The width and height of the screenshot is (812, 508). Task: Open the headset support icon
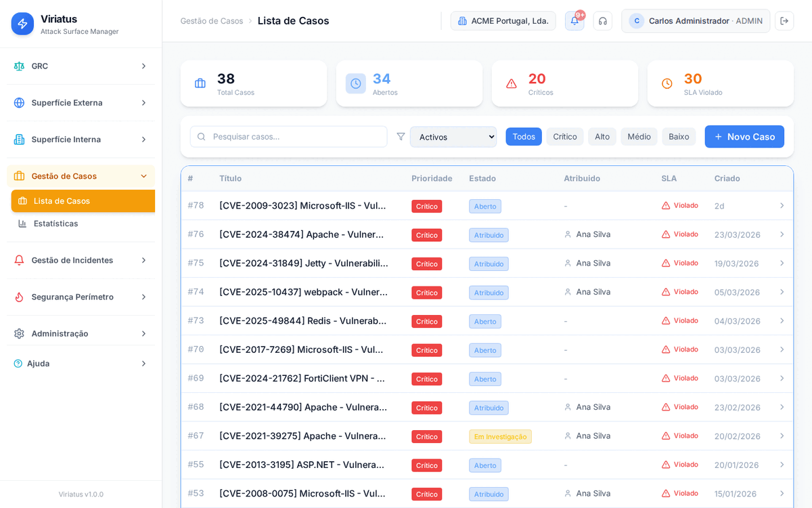[x=602, y=21]
